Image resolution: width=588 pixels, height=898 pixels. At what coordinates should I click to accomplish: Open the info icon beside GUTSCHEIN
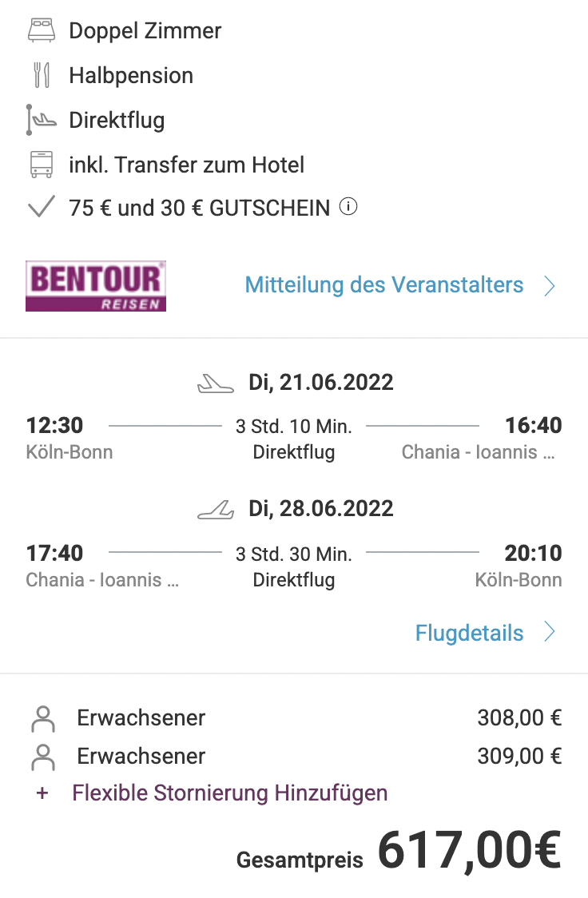pyautogui.click(x=348, y=206)
